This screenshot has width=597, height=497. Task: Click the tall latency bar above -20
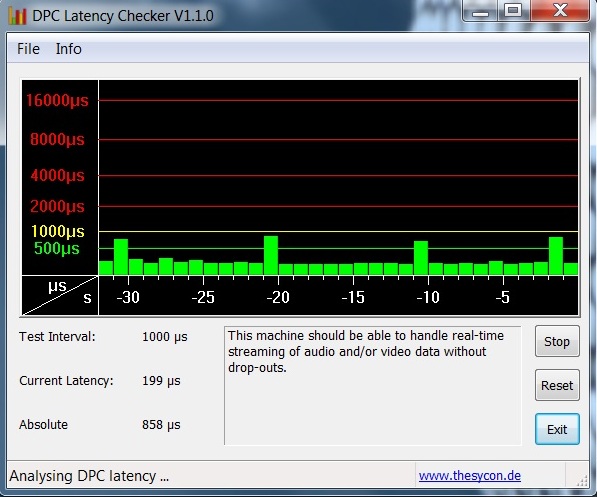pos(271,255)
